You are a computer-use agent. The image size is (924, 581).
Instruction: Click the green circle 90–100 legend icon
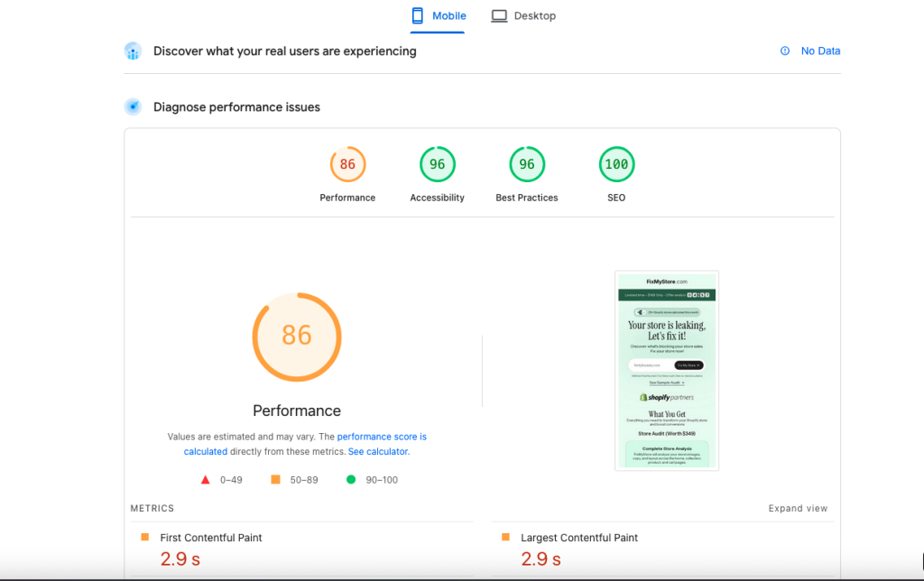pyautogui.click(x=351, y=480)
